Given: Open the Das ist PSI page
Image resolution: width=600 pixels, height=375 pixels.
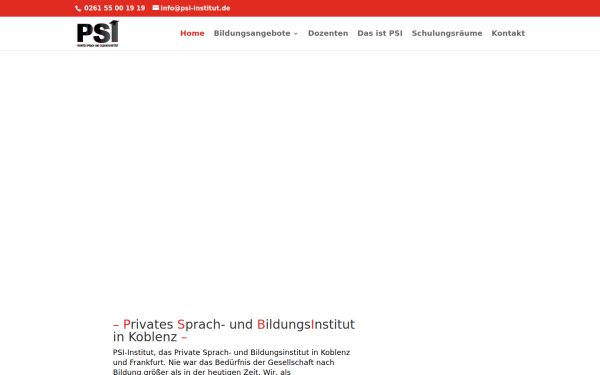Looking at the screenshot, I should coord(380,33).
